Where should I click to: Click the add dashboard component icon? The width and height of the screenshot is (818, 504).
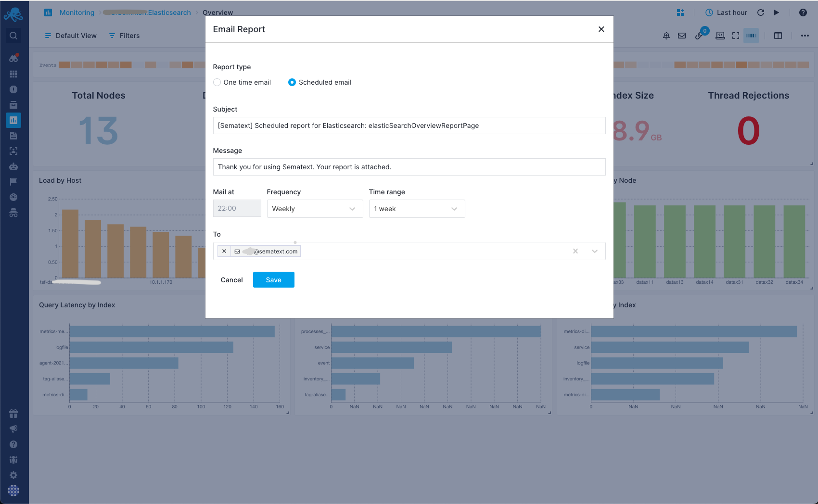click(680, 13)
